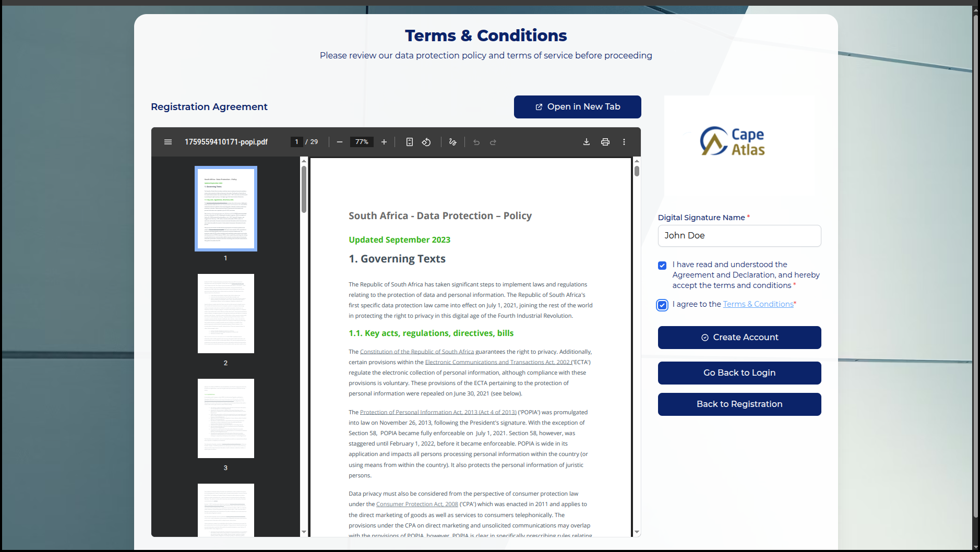
Task: Click the PDF document scrollbar thumb
Action: click(637, 171)
